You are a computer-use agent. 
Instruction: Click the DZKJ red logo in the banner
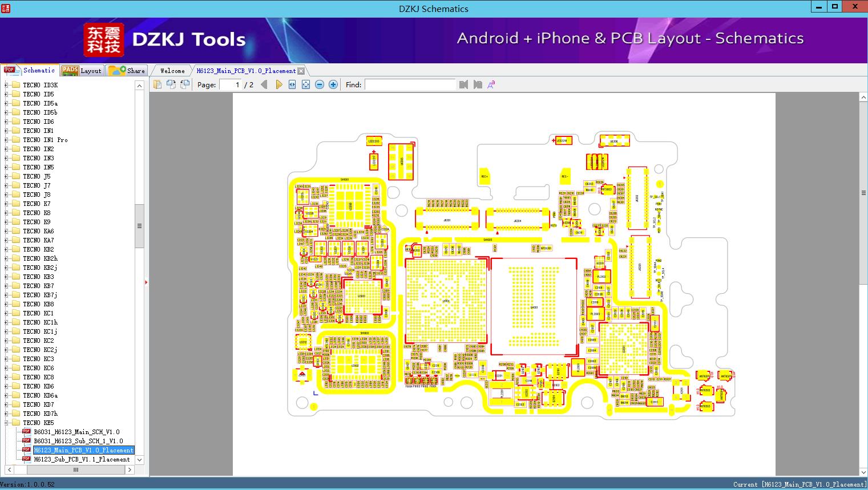pos(104,40)
